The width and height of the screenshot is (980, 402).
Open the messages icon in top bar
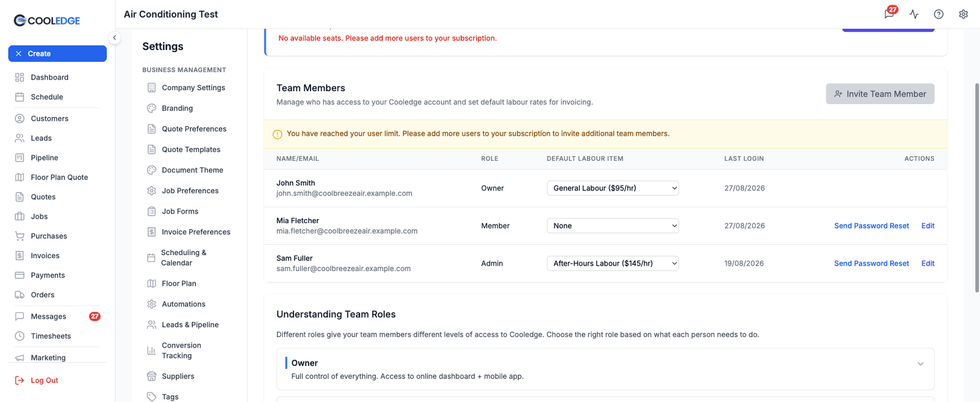[889, 14]
